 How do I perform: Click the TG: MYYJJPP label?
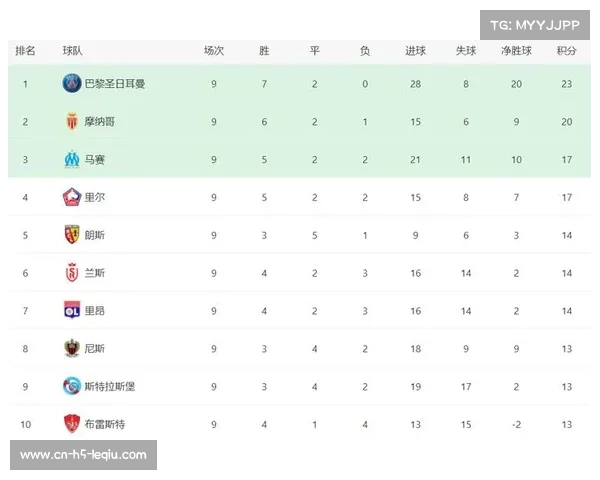click(535, 25)
